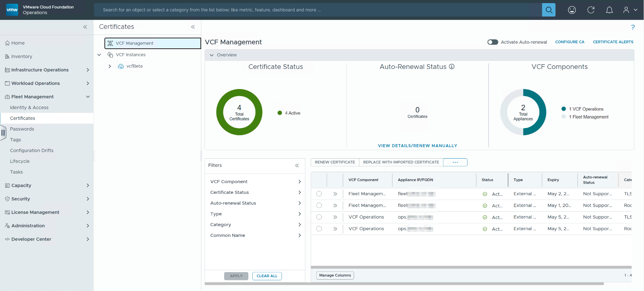Open Identity & Access page

coord(29,108)
